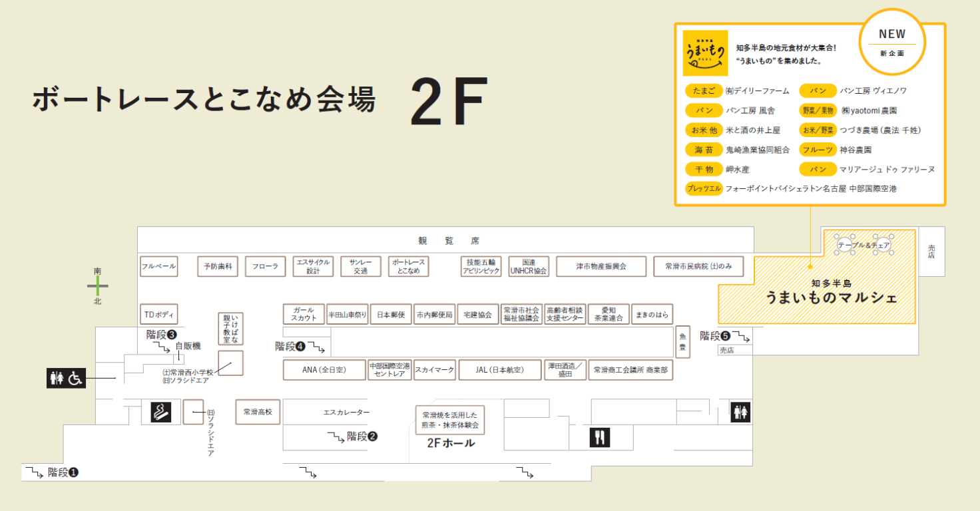Click the フルベール booth
This screenshot has width=980, height=511.
[x=158, y=266]
